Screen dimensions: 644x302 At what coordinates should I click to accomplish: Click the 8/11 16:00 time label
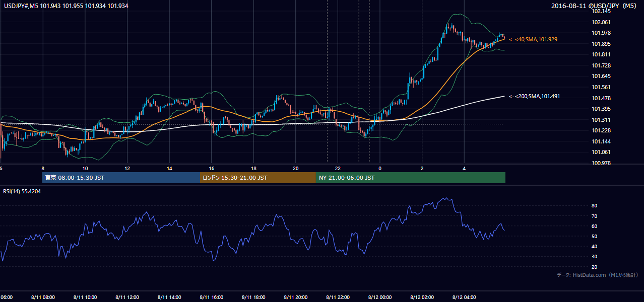point(211,297)
